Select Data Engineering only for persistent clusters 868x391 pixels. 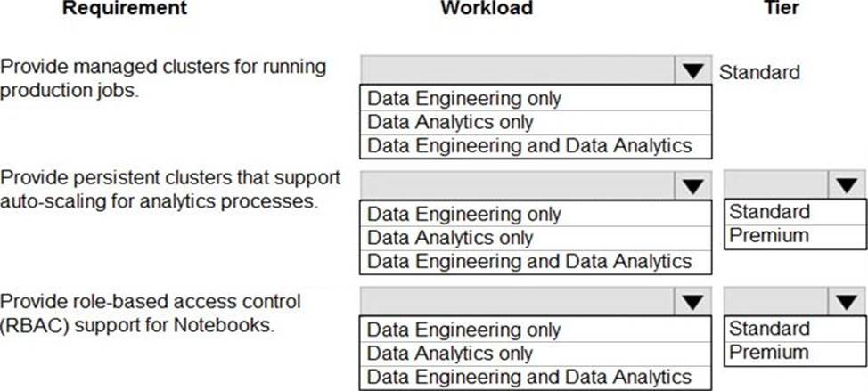tap(536, 214)
